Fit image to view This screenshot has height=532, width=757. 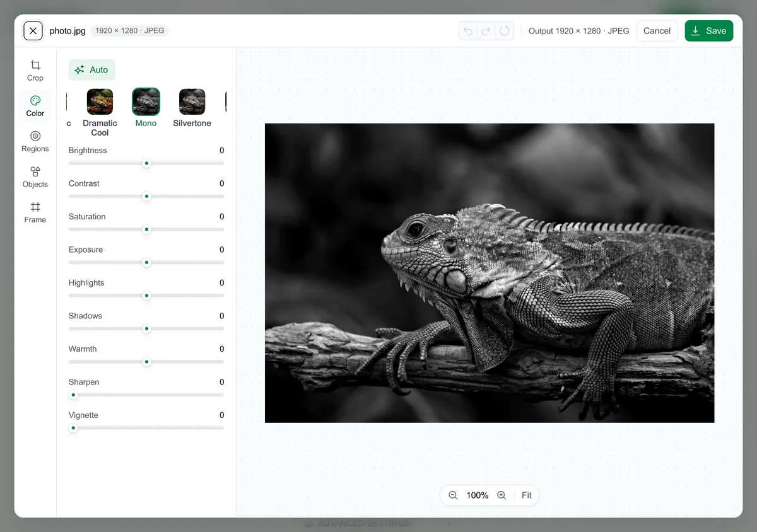[x=527, y=495]
